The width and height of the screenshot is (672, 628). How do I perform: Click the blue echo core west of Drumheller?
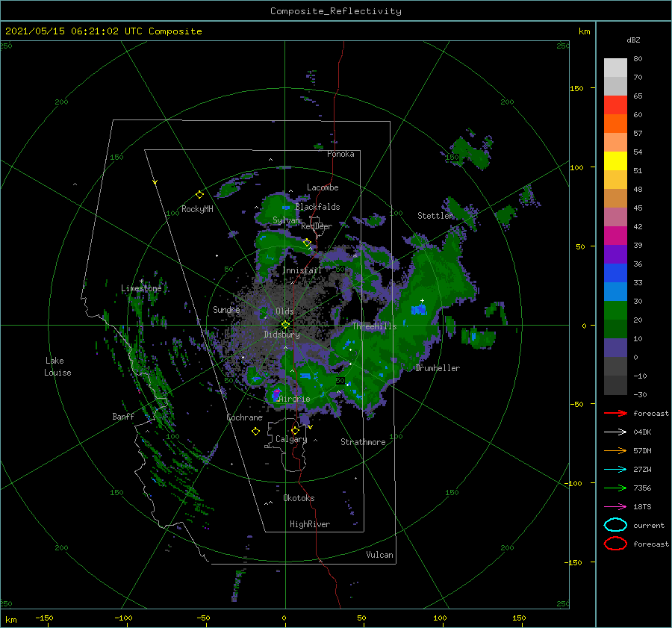(x=419, y=309)
